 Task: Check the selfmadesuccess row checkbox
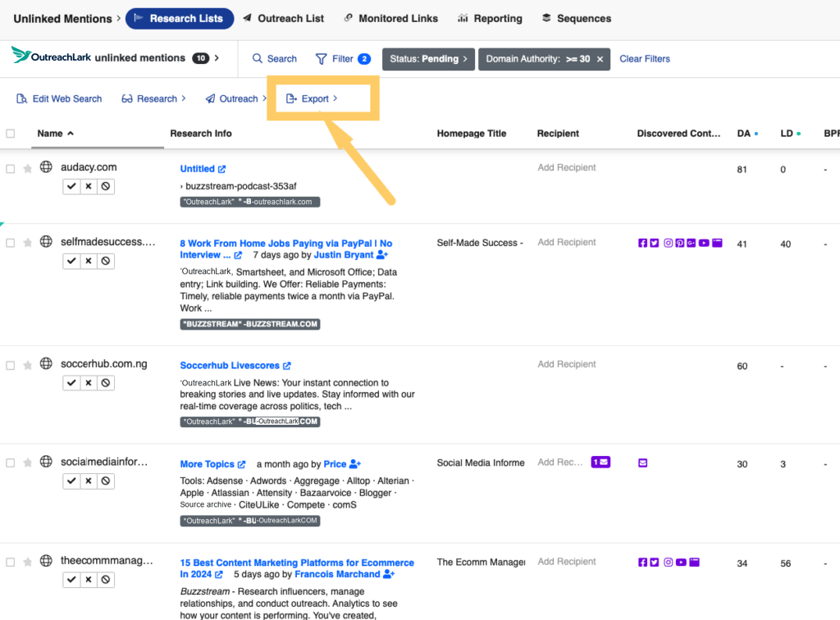10,243
